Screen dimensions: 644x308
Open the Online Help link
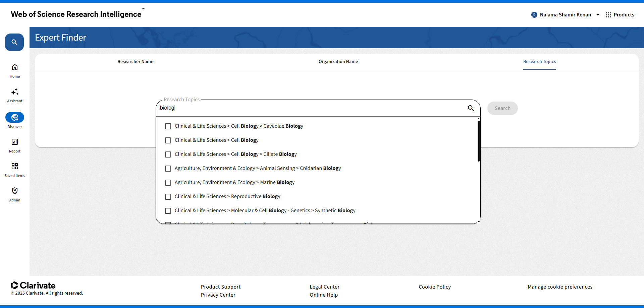(x=324, y=295)
